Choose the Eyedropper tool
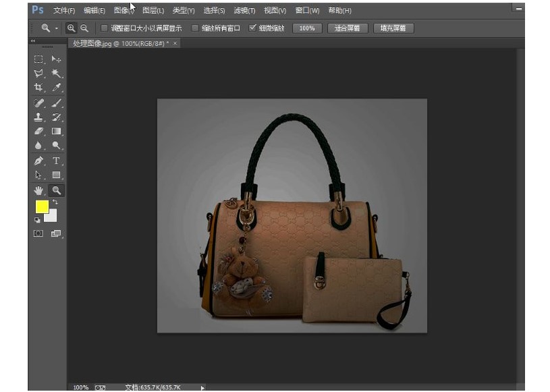Screen dimensions: 550x392 click(57, 88)
